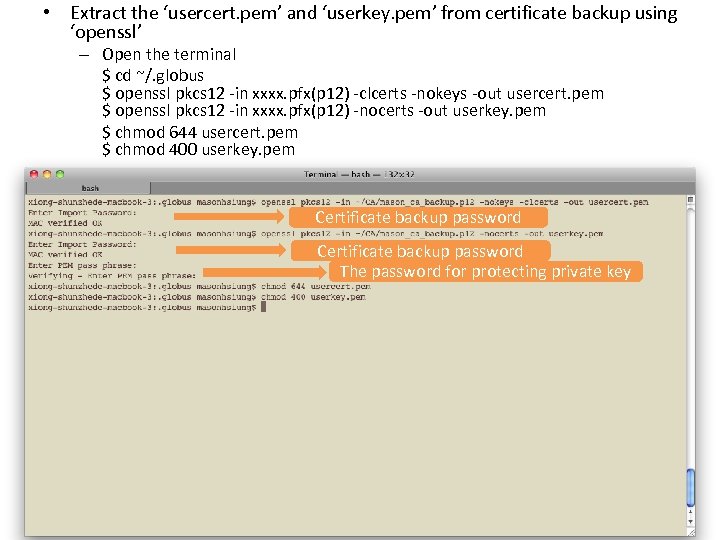Click the scroll-up arrow of Terminal scrollbar
The image size is (720, 540).
[690, 511]
